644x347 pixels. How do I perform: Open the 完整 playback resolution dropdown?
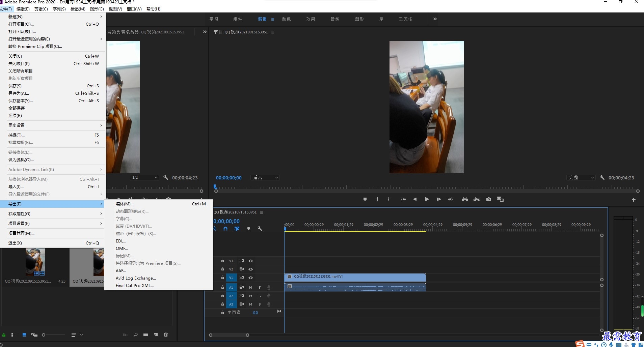[581, 177]
